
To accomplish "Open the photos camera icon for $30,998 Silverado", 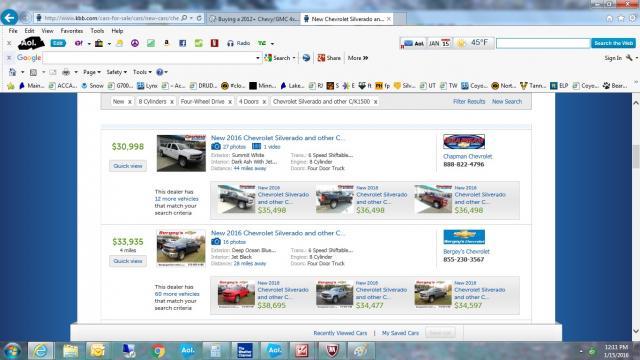I will [x=216, y=147].
